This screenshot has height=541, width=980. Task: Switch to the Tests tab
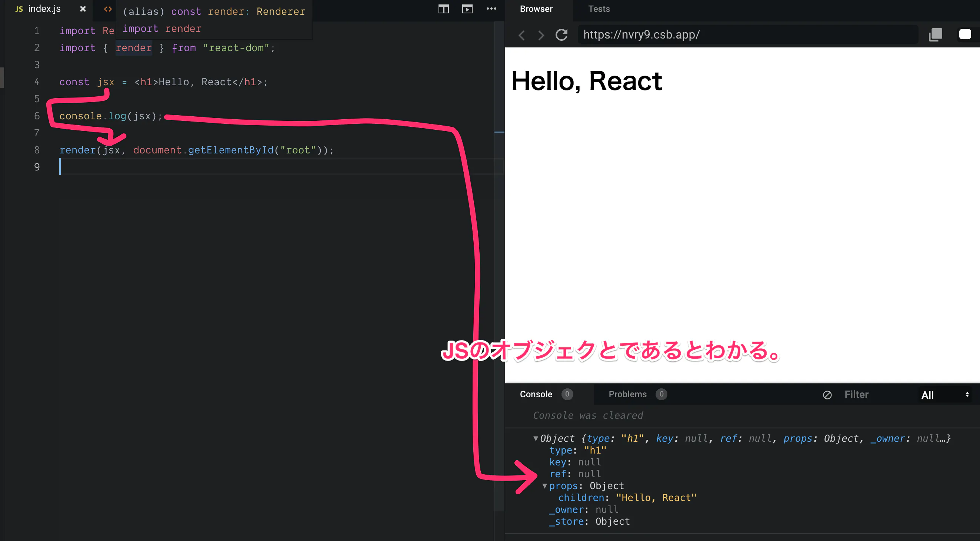click(599, 9)
